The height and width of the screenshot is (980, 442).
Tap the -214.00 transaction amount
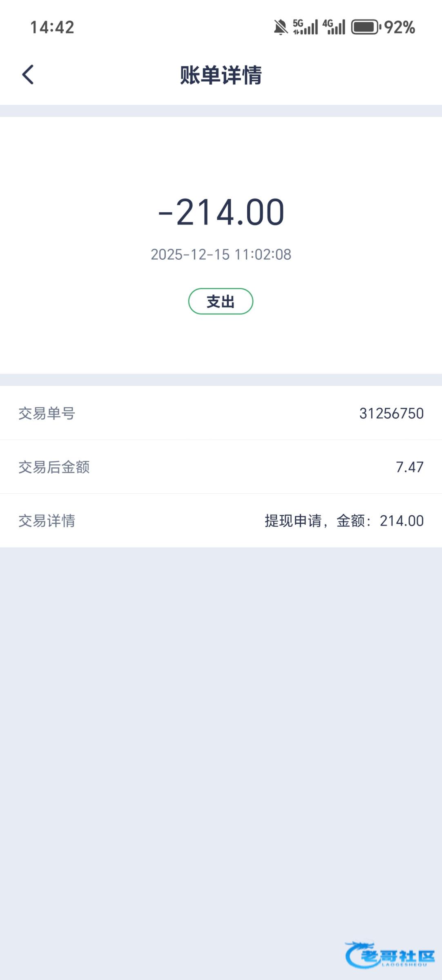pos(221,212)
